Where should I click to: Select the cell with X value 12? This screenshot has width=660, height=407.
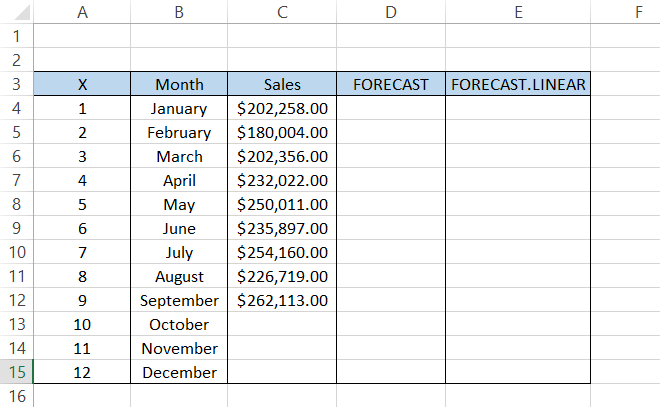[82, 372]
